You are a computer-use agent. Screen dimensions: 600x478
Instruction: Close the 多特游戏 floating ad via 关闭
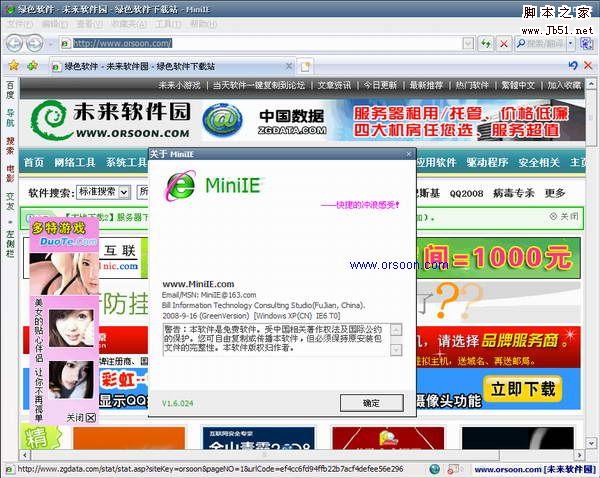pos(81,417)
